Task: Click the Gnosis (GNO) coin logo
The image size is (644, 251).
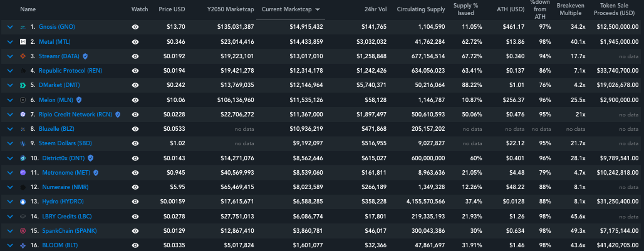Action: coord(23,27)
